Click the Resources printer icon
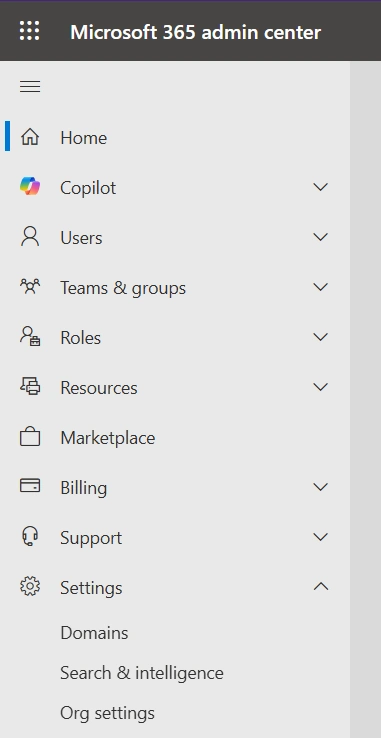Screen dimensions: 381x738 [30, 387]
